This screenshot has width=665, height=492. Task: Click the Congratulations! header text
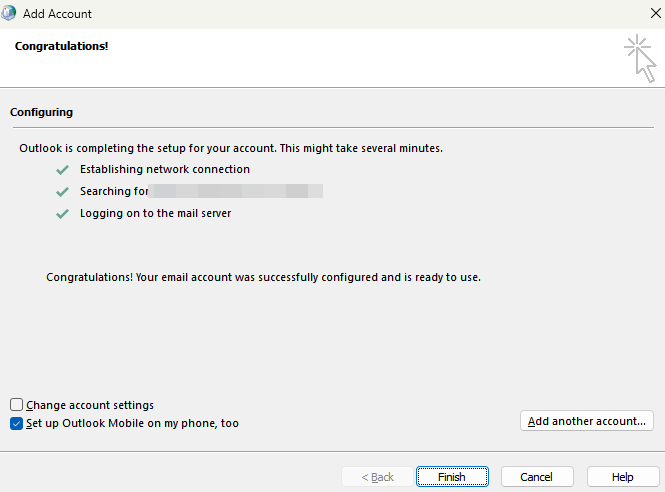pos(61,46)
